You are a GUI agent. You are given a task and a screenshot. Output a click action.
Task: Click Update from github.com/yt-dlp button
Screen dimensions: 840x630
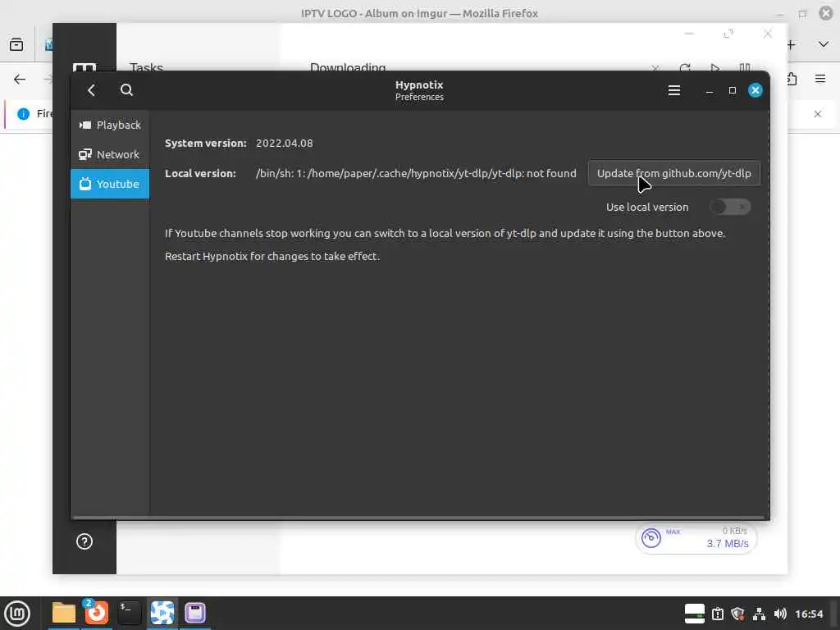pos(674,173)
